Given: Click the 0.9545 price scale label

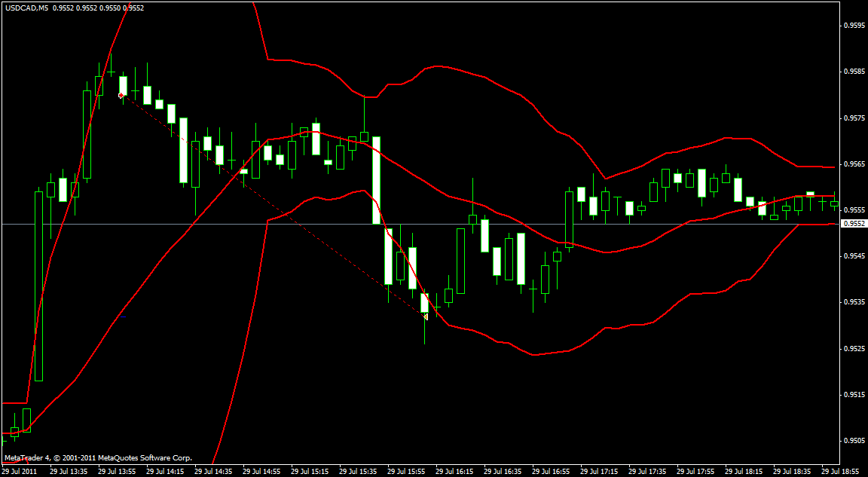Looking at the screenshot, I should point(854,256).
